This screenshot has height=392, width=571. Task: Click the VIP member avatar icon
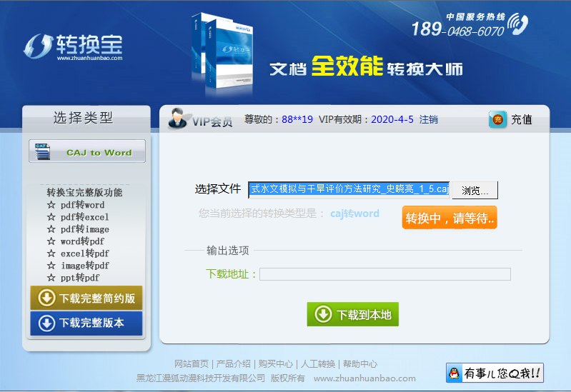(x=177, y=119)
